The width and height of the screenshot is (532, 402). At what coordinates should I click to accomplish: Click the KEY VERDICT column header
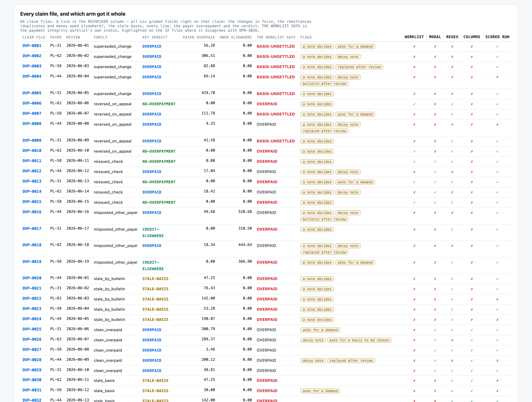pos(155,37)
